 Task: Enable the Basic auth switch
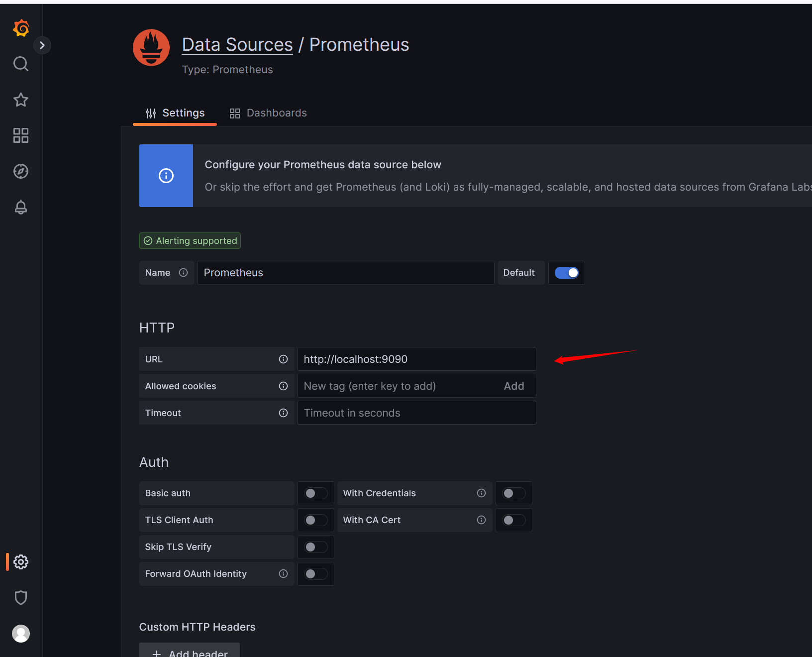tap(315, 493)
